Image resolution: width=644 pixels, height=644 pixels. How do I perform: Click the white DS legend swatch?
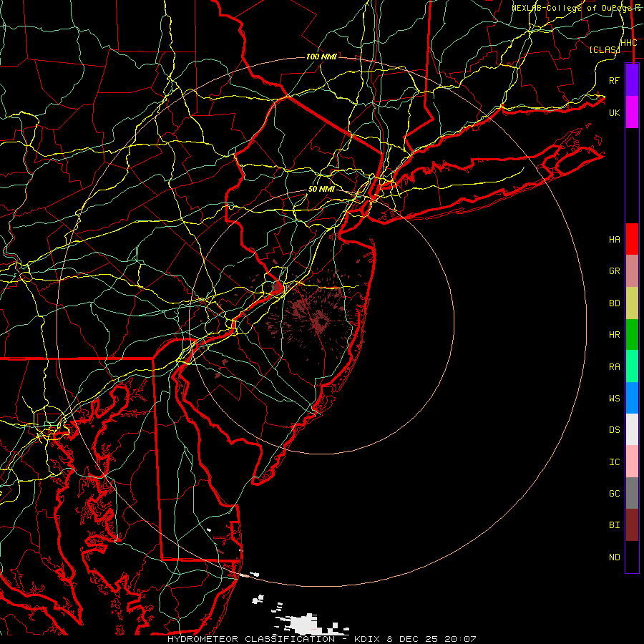click(632, 429)
